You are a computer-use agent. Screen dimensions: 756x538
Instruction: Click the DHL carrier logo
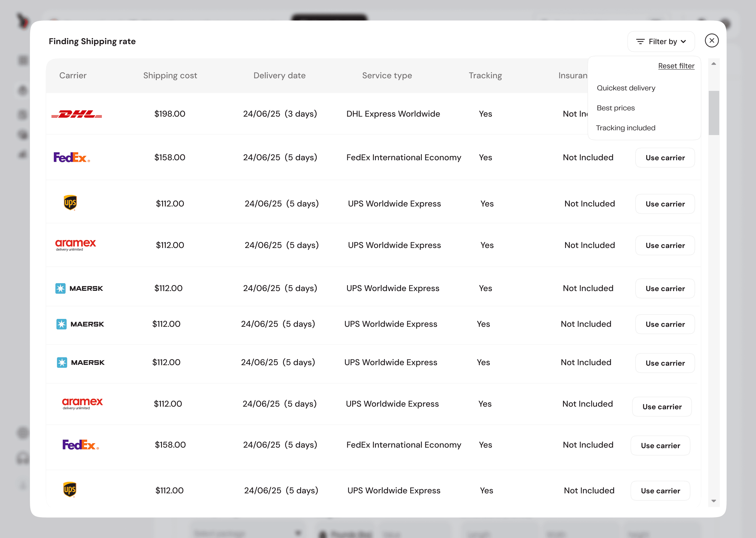tap(77, 114)
